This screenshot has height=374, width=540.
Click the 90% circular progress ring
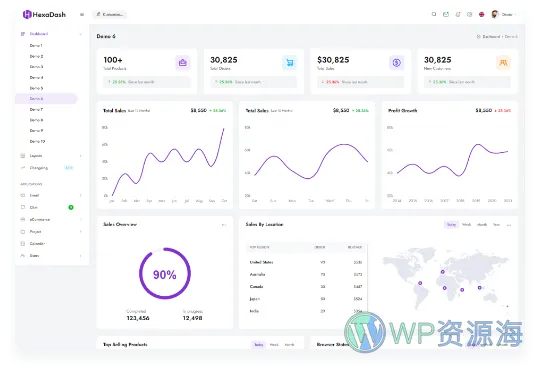[165, 273]
